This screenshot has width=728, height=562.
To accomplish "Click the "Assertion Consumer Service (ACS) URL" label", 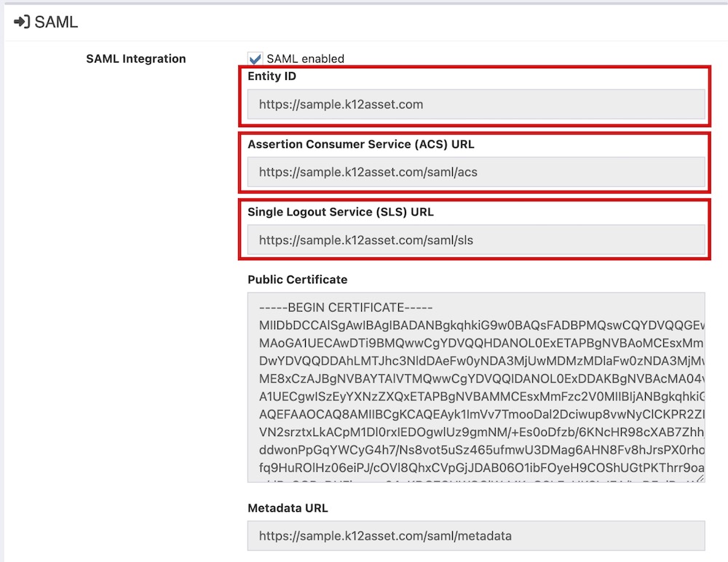I will click(360, 144).
